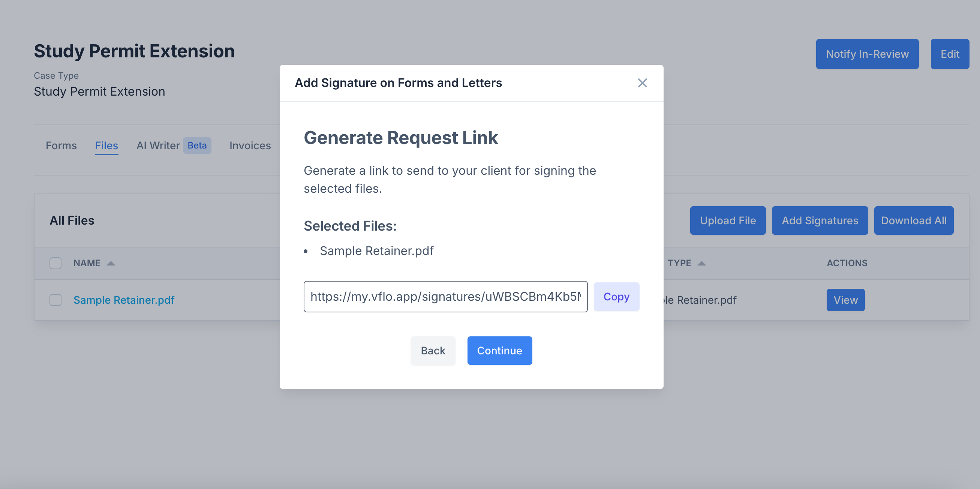
Task: Select the Files tab
Action: click(106, 145)
